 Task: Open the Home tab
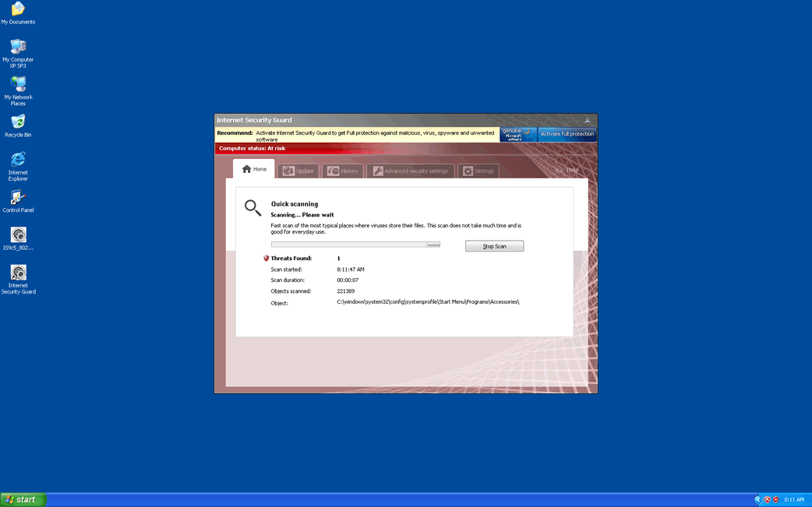pos(254,170)
